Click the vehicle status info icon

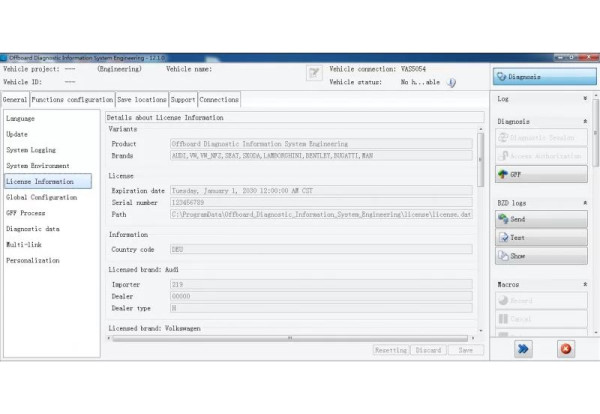pos(451,83)
